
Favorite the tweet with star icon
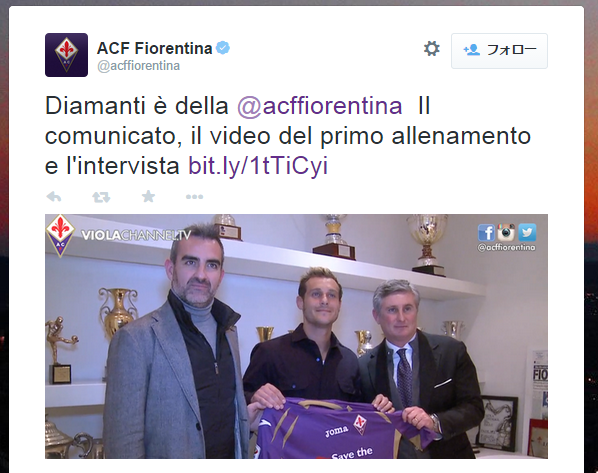click(148, 196)
